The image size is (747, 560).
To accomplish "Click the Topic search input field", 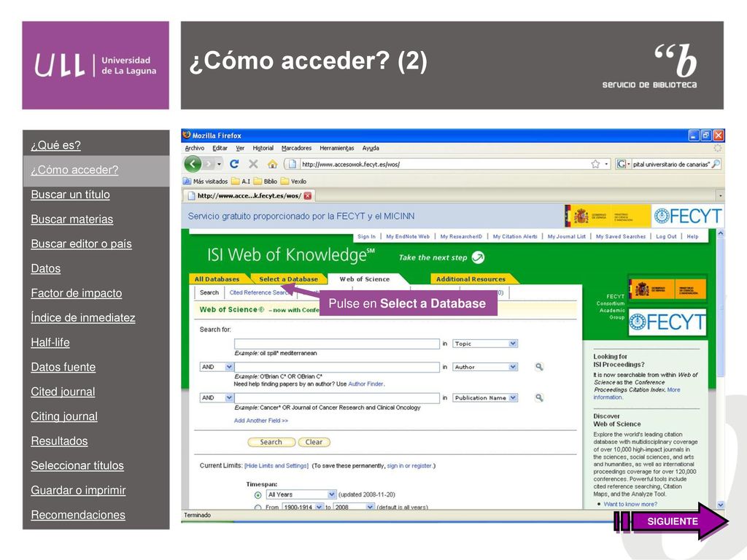I will [337, 343].
